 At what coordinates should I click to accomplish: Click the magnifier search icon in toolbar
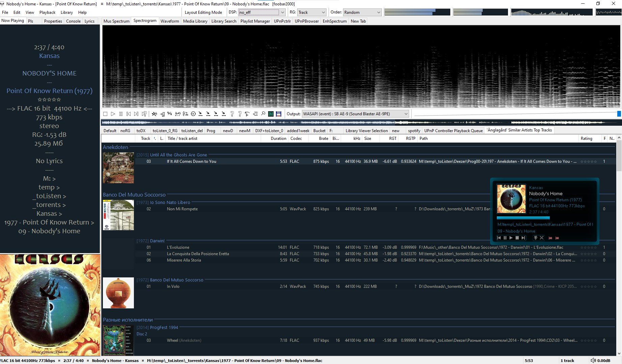click(x=263, y=114)
